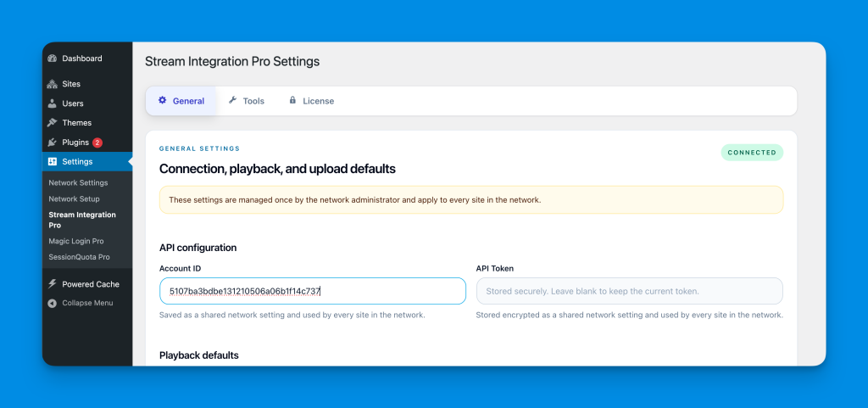Open Magic Login Pro settings
868x408 pixels.
76,242
